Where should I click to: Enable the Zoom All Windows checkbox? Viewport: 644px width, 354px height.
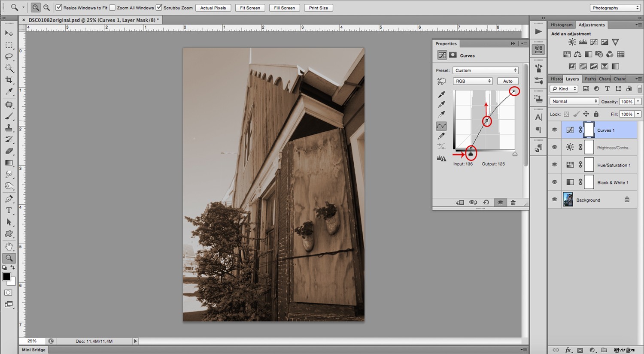[112, 7]
